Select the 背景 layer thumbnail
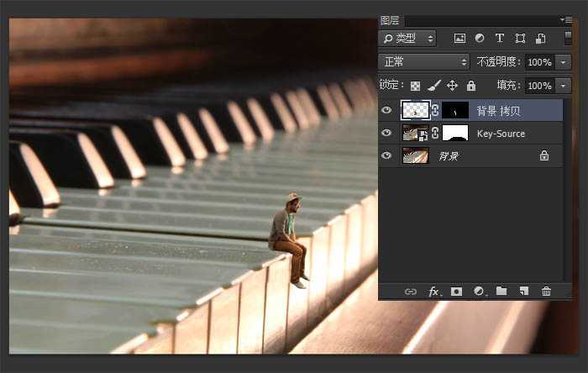 [416, 155]
